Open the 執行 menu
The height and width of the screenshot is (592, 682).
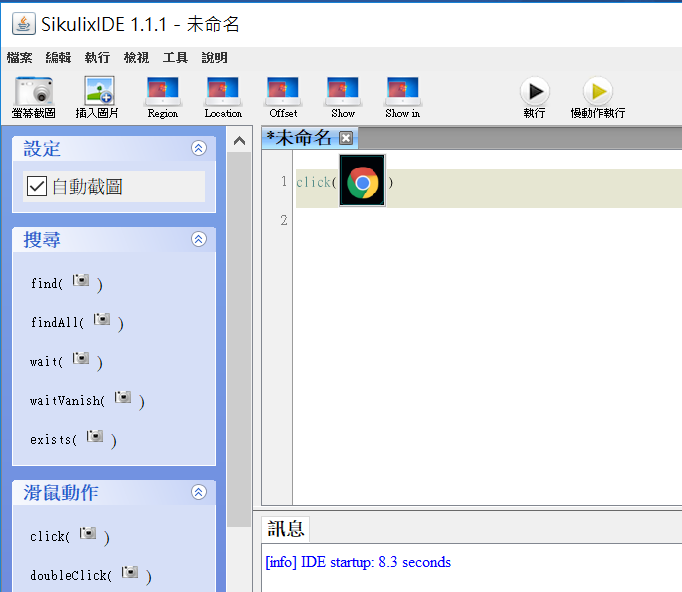click(x=97, y=57)
